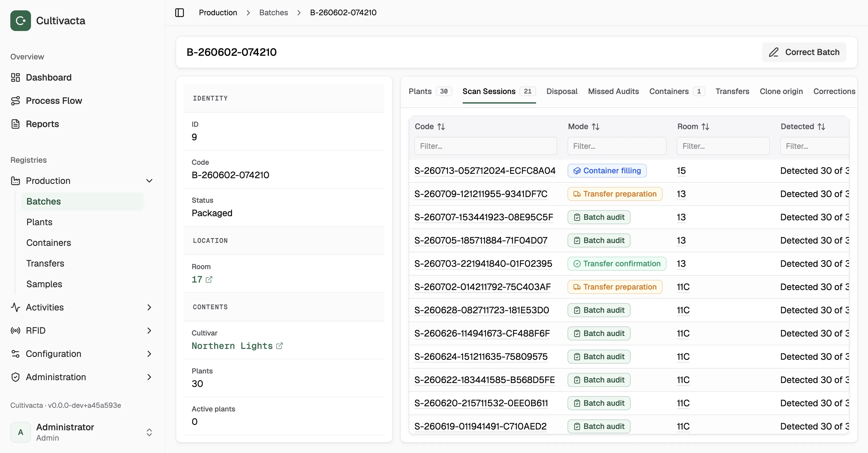This screenshot has height=453, width=868.
Task: Open the Containers tab
Action: tap(677, 91)
